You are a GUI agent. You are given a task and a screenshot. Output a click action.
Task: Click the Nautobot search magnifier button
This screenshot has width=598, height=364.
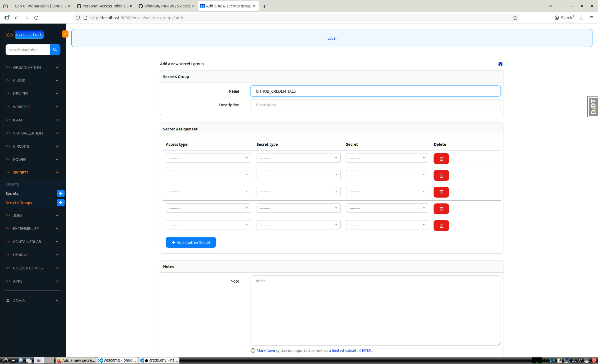point(55,50)
